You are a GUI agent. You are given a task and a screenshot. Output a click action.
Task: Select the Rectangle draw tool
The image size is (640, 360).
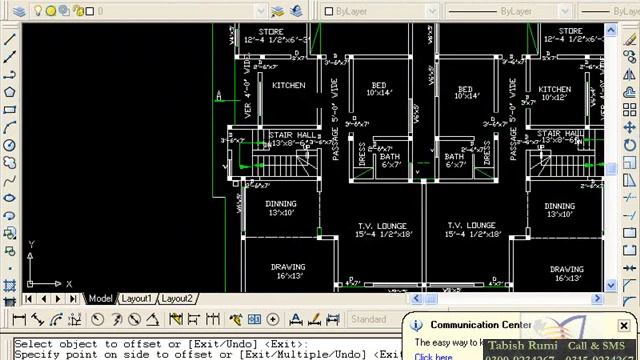point(9,110)
